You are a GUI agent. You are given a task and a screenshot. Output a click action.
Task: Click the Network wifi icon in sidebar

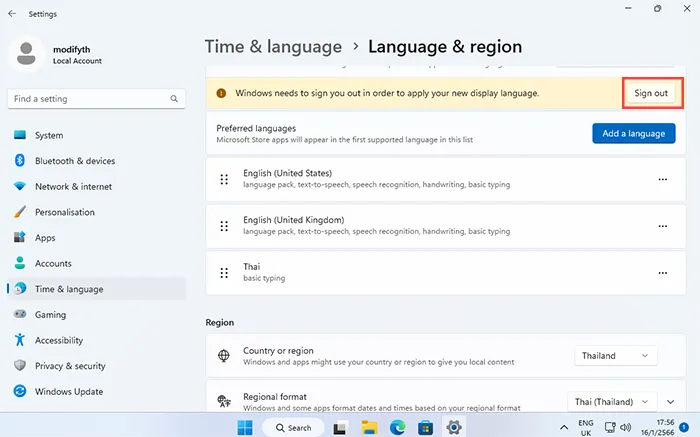20,186
